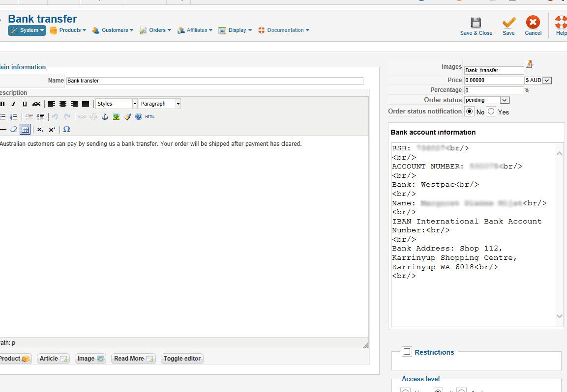The width and height of the screenshot is (567, 392).
Task: Apply subscript formatting
Action: click(x=40, y=130)
